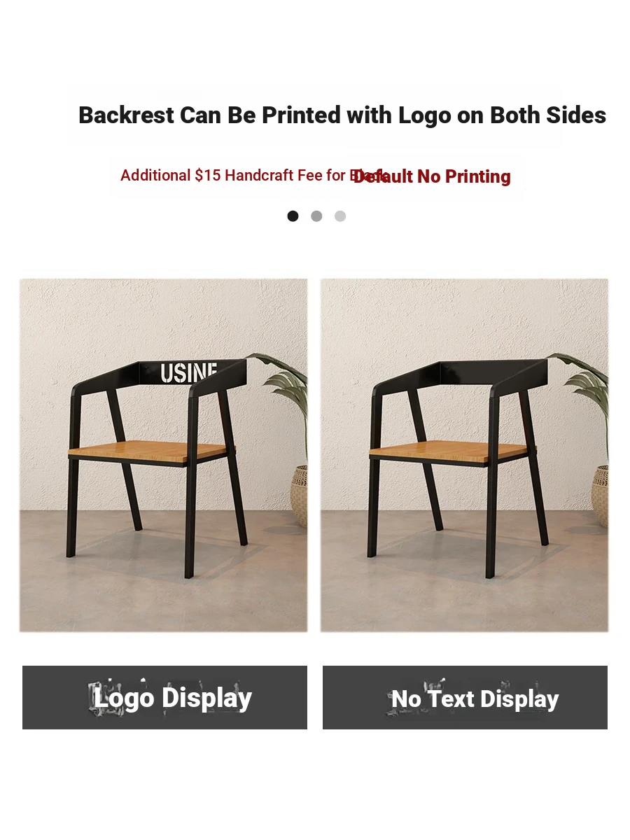Click the wicker basket in the right photo
This screenshot has height=840, width=630.
600,496
